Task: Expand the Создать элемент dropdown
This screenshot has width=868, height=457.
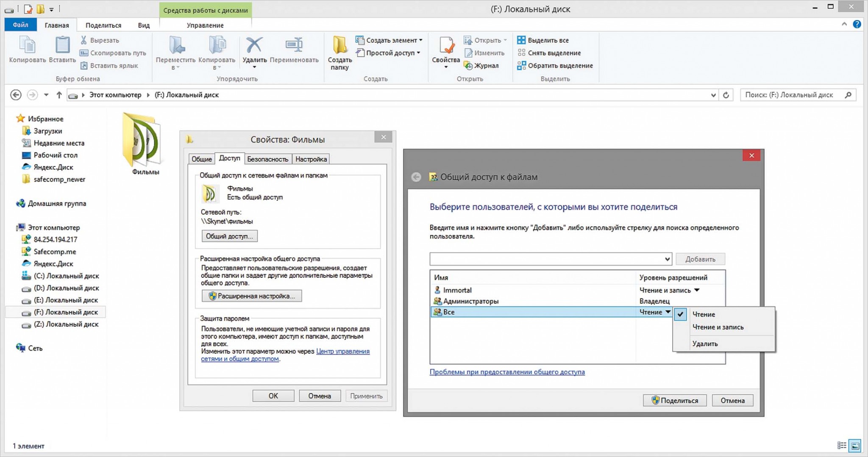Action: [420, 40]
